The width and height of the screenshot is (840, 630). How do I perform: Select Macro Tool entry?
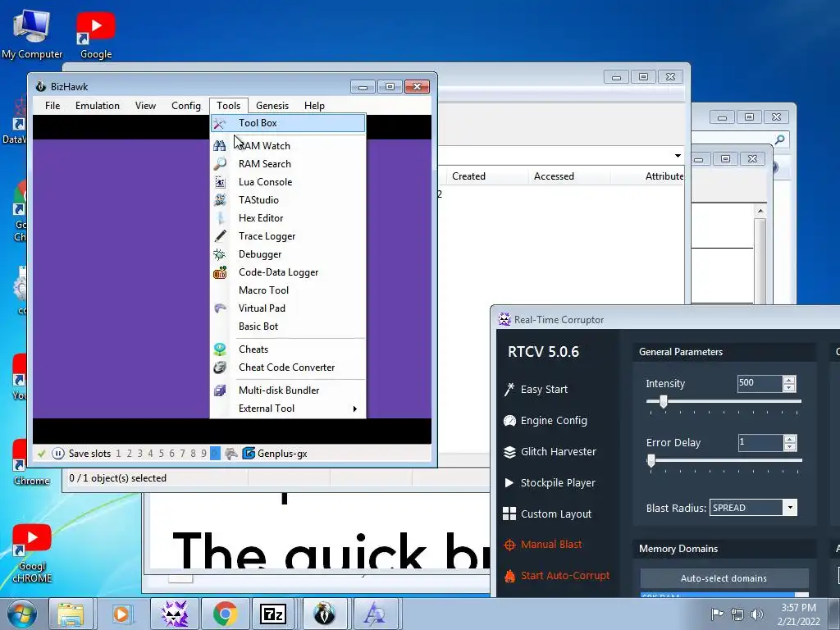(288, 290)
